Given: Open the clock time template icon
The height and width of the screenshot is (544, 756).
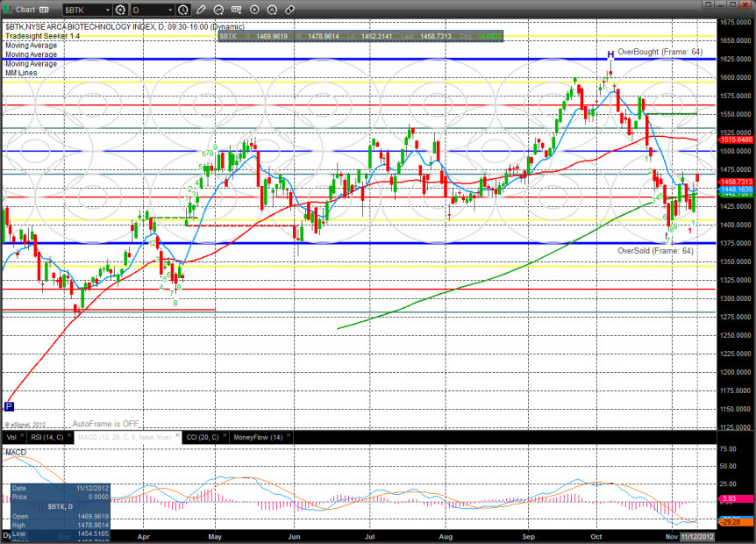Looking at the screenshot, I should coord(183,10).
